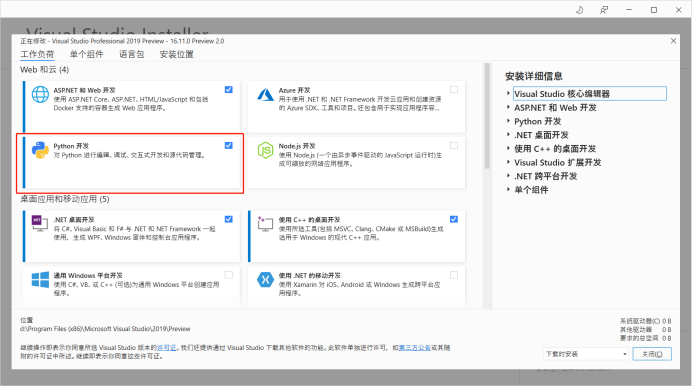
Task: Uncheck the Python 开发 workload checkbox
Action: point(229,145)
